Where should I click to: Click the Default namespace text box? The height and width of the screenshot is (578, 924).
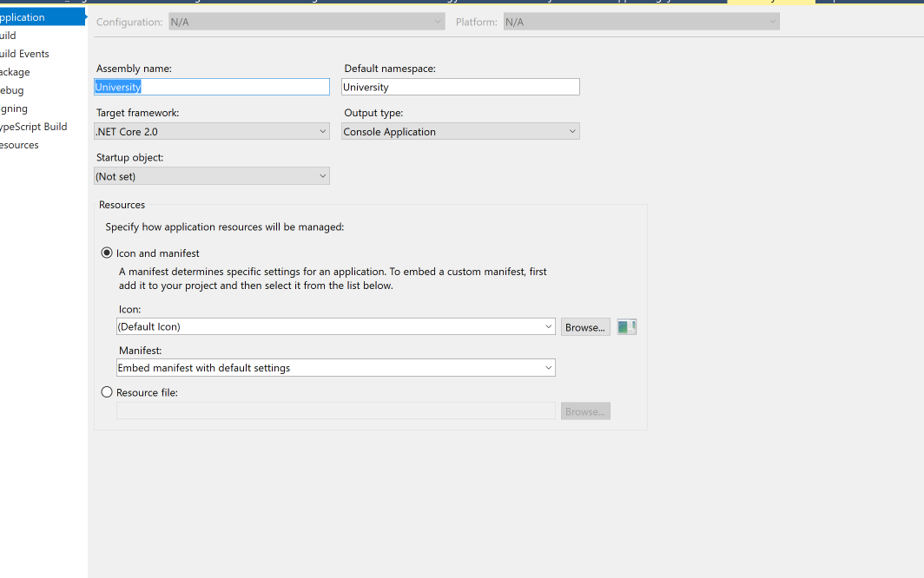[460, 87]
